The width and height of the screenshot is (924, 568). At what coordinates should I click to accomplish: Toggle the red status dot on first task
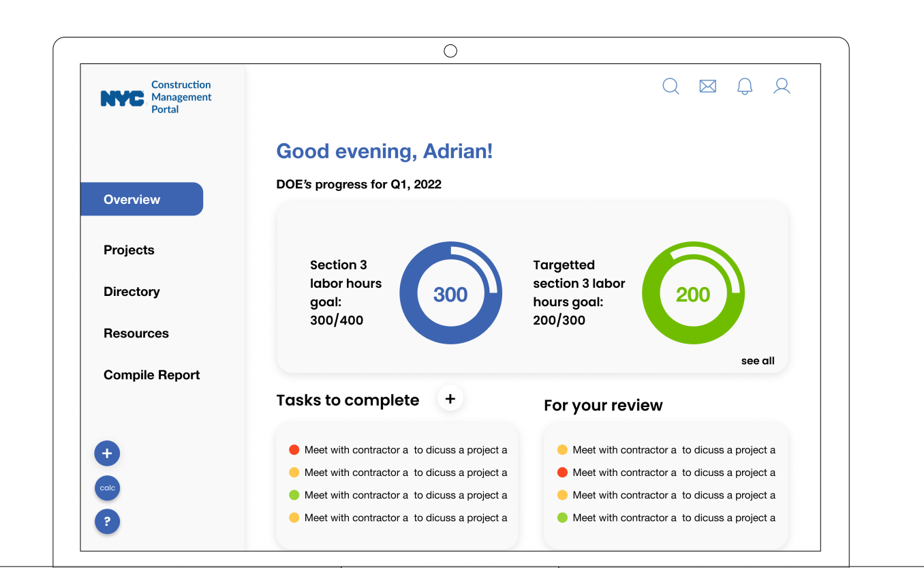pyautogui.click(x=294, y=449)
